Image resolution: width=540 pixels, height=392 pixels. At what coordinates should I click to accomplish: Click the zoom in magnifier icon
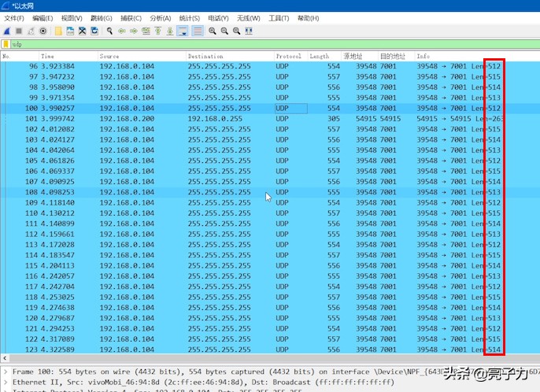(213, 31)
